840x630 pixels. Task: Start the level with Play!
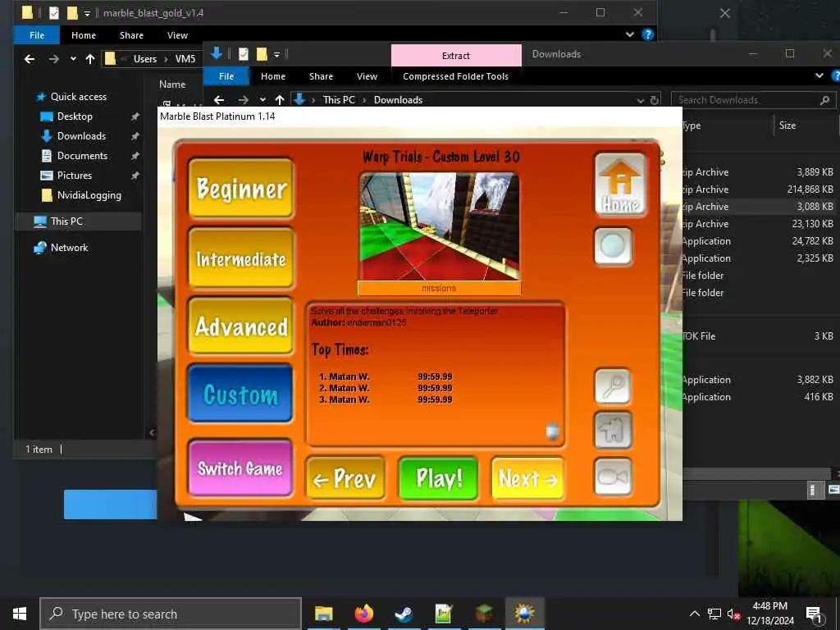tap(438, 478)
